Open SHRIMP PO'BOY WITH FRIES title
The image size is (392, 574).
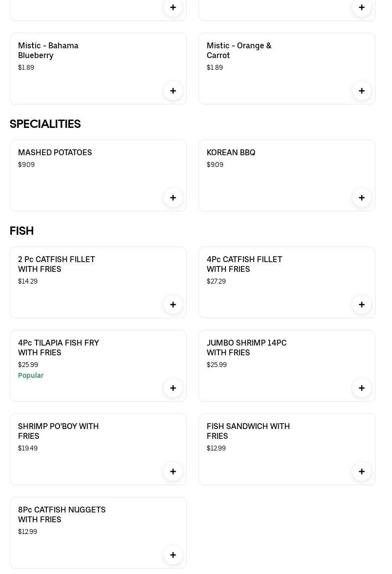pyautogui.click(x=59, y=431)
